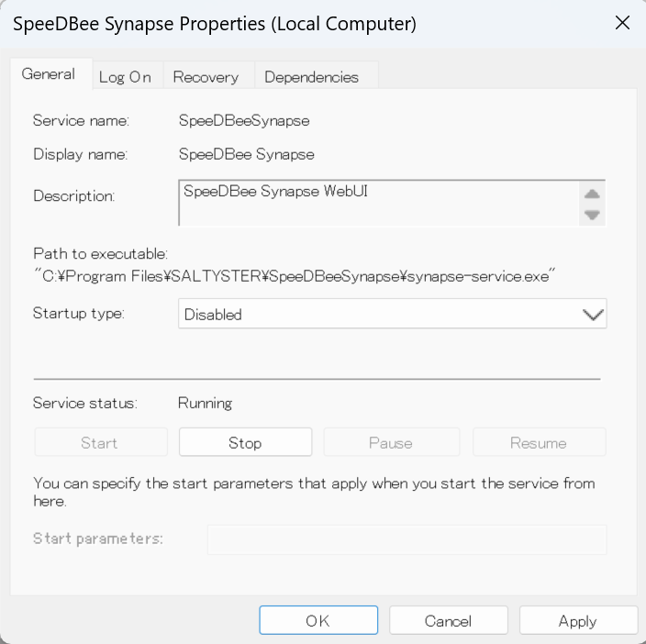Click the Resume service button
Screen dimensions: 646x644
tap(539, 442)
